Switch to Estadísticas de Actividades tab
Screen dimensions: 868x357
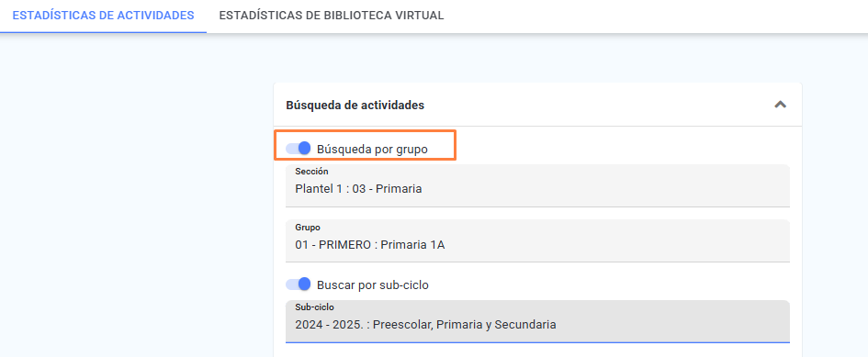pos(103,16)
